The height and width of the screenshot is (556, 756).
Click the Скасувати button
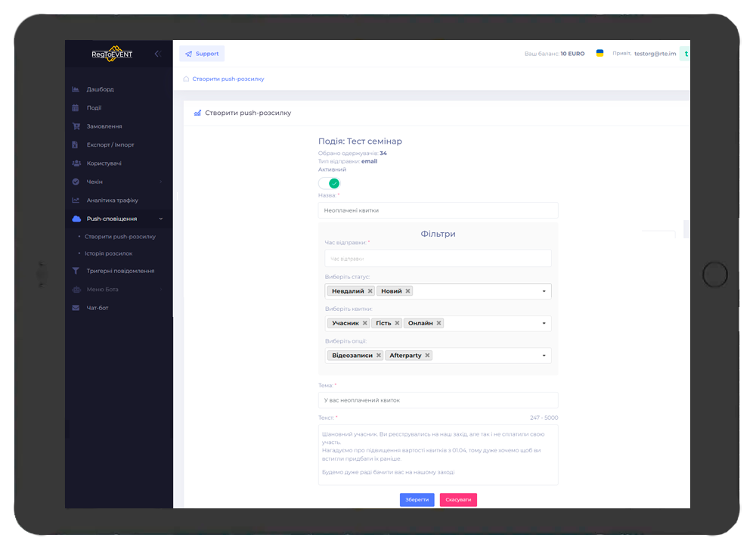coord(458,500)
